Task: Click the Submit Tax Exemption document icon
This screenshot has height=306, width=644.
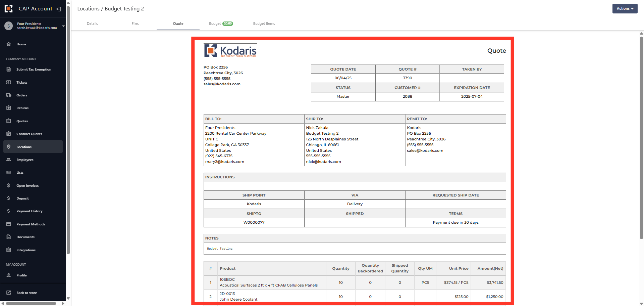Action: (9, 69)
